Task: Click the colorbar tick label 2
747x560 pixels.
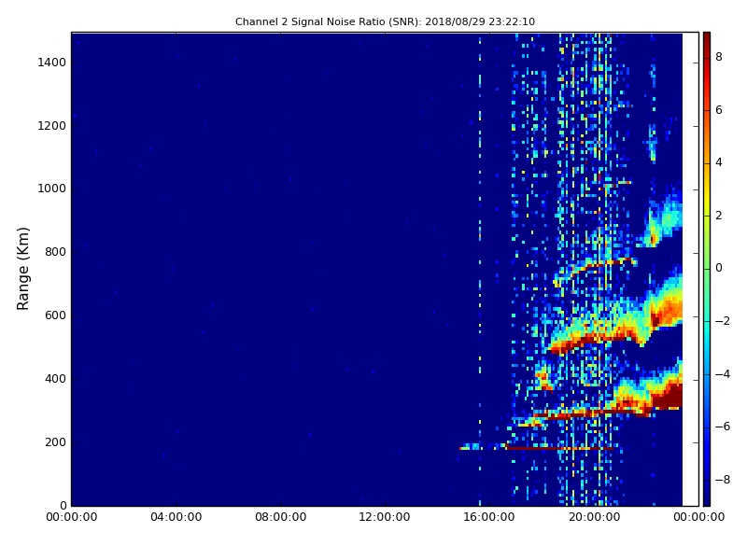Action: 719,216
